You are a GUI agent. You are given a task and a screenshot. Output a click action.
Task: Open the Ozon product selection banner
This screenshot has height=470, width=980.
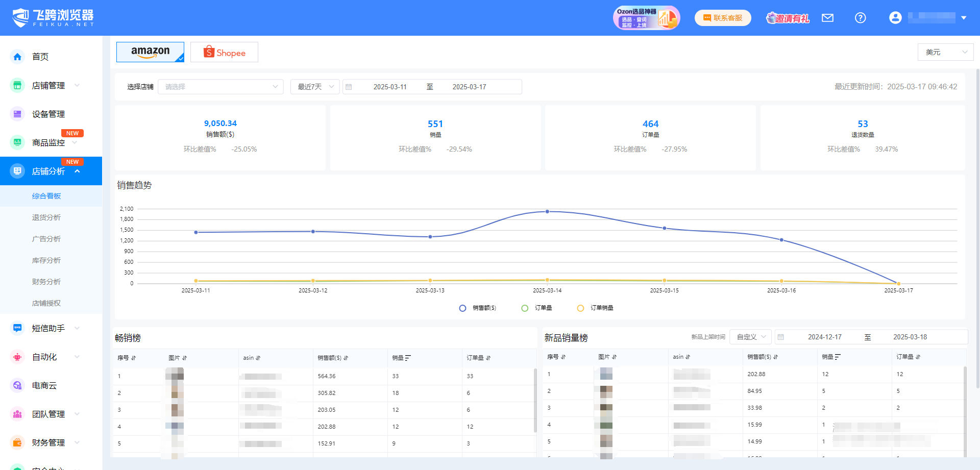646,18
